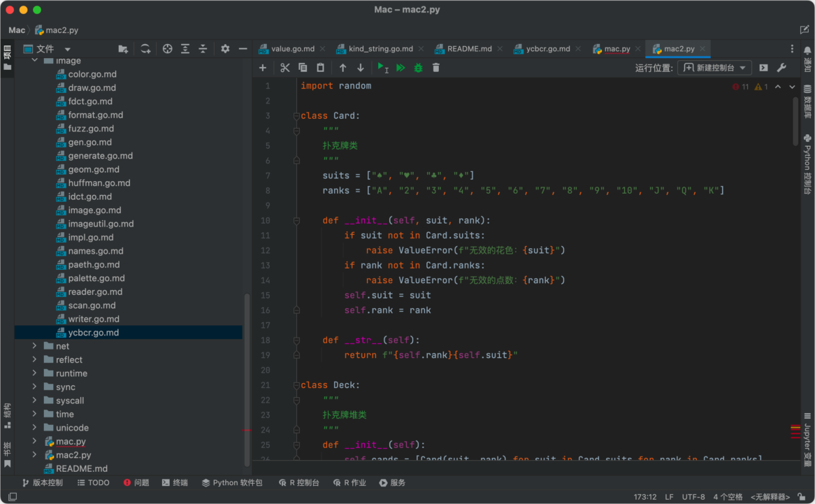This screenshot has width=815, height=504.
Task: Toggle the 结构 structure tool window
Action: click(7, 416)
